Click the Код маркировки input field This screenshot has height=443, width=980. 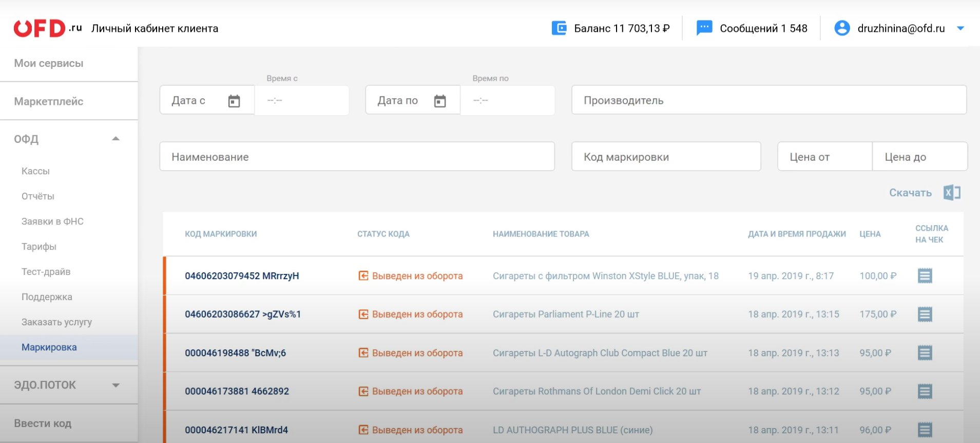coord(666,157)
